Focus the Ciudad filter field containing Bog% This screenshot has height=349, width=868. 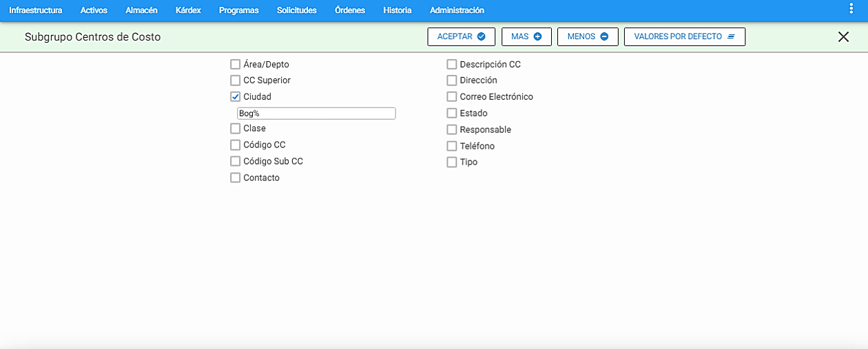coord(316,114)
